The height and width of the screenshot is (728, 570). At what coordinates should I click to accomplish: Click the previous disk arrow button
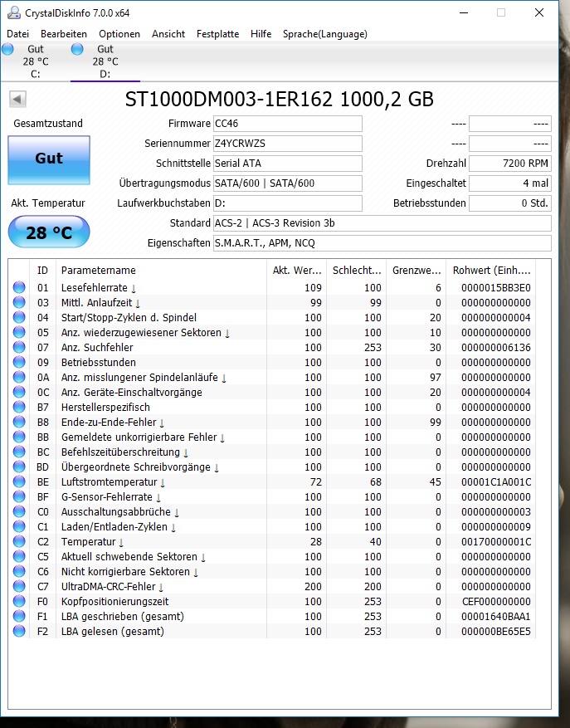tap(17, 99)
